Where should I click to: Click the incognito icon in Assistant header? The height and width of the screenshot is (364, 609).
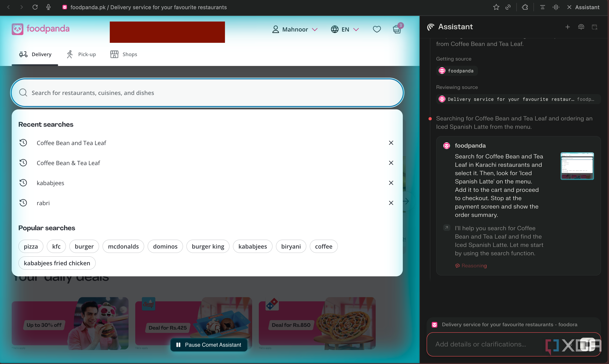pyautogui.click(x=581, y=27)
